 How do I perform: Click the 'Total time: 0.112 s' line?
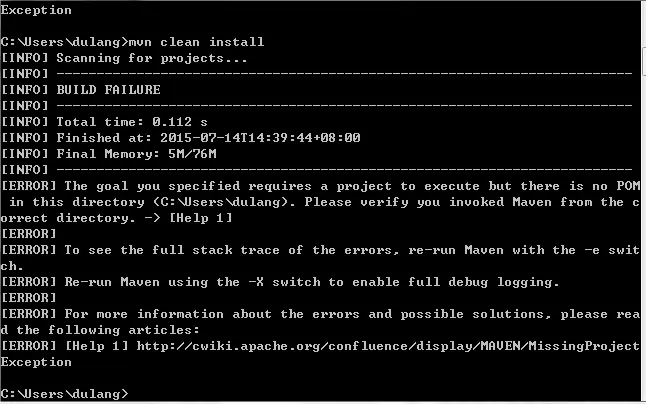132,122
